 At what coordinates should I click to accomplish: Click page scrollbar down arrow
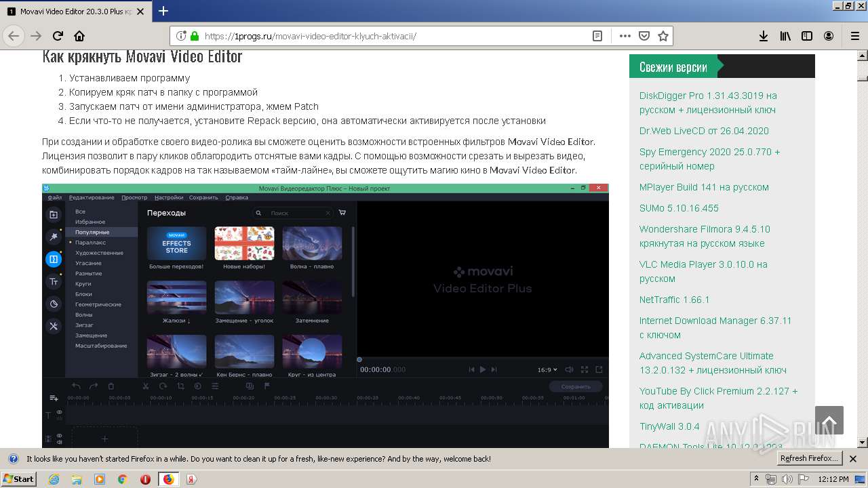point(862,443)
